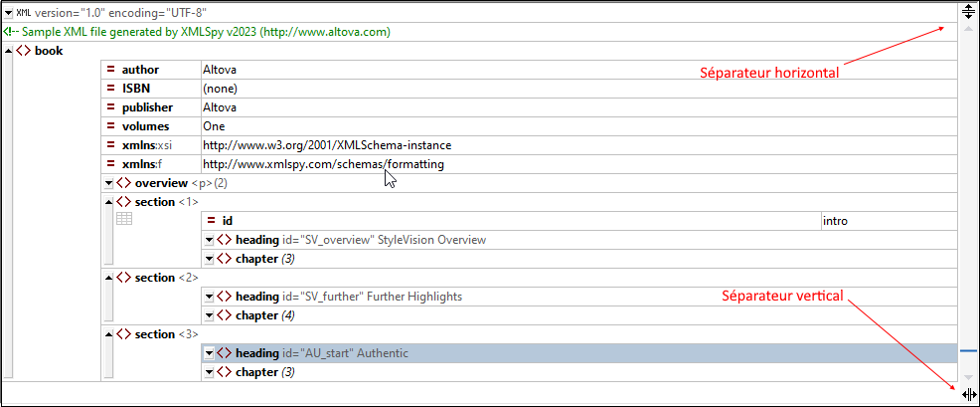Click the book element angle-bracket icon
The height and width of the screenshot is (407, 980).
[x=23, y=51]
